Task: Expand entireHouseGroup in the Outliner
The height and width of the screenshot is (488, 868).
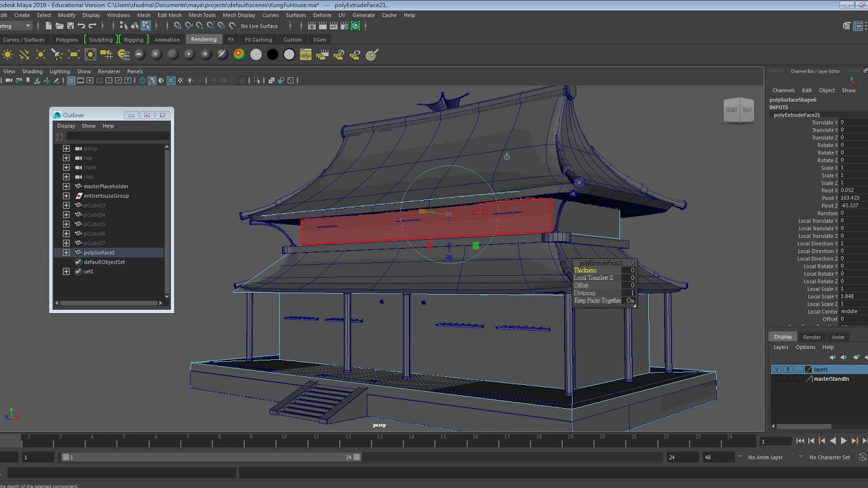Action: click(x=66, y=195)
